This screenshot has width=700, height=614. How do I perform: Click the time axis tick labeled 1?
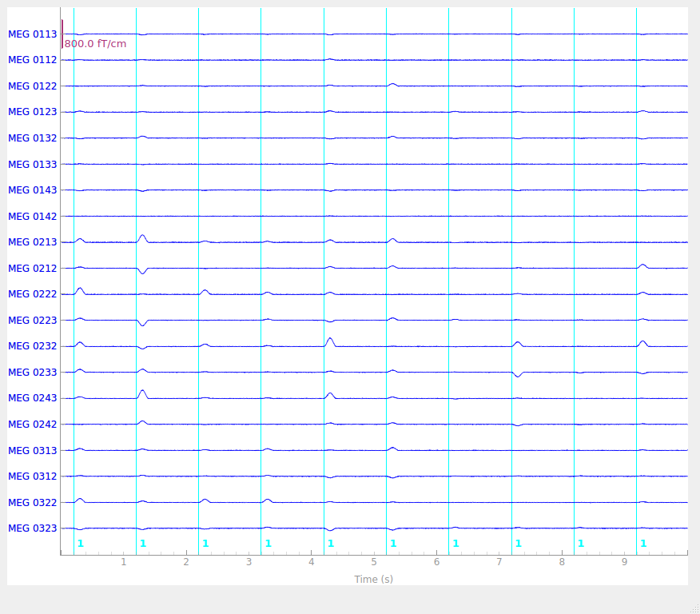pos(124,562)
